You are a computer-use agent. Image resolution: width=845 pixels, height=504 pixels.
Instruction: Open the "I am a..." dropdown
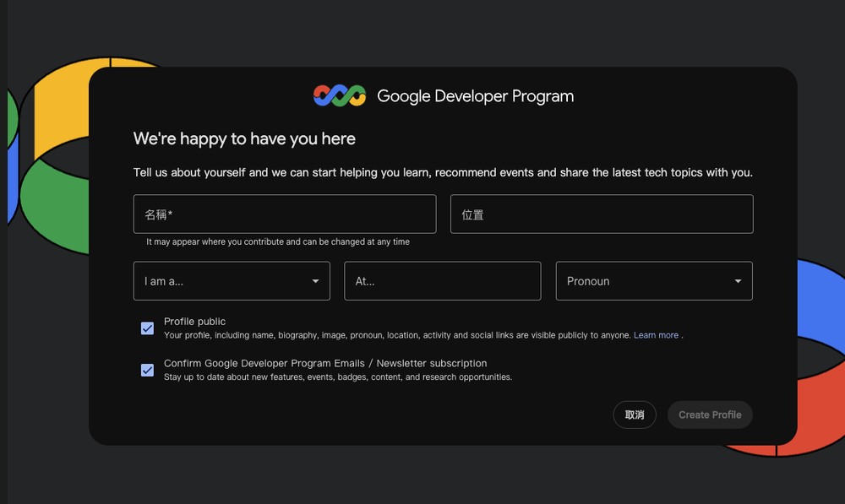[x=232, y=281]
